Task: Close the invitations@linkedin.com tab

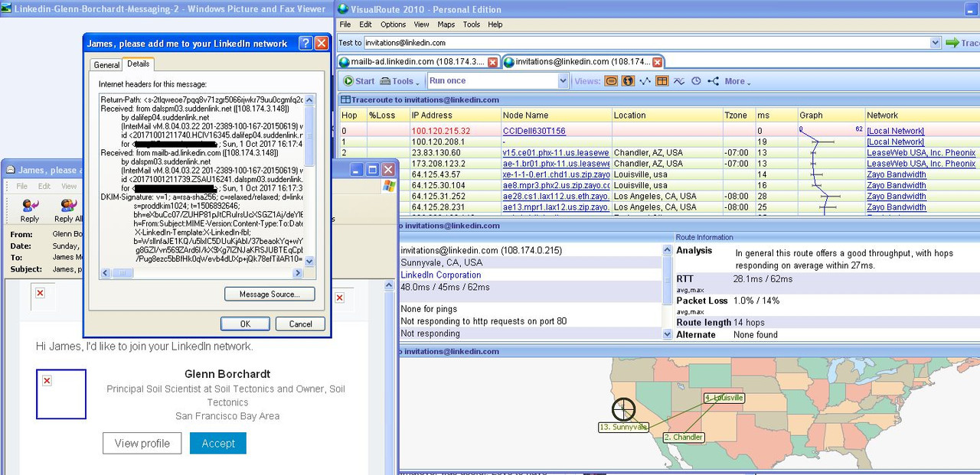Action: (x=657, y=62)
